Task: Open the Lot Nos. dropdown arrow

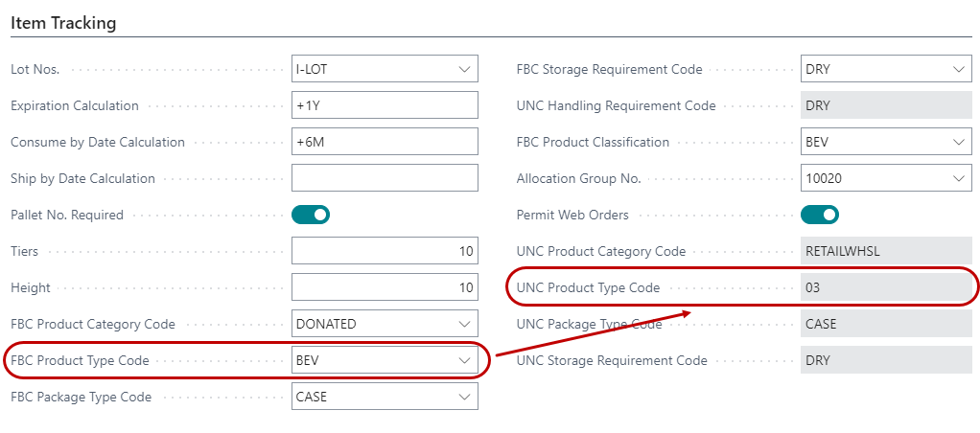Action: click(464, 69)
